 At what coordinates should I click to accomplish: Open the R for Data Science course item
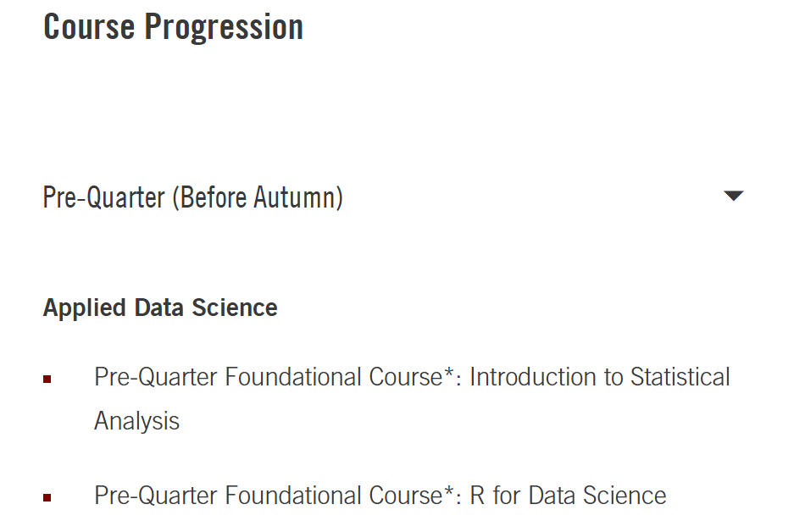[380, 496]
